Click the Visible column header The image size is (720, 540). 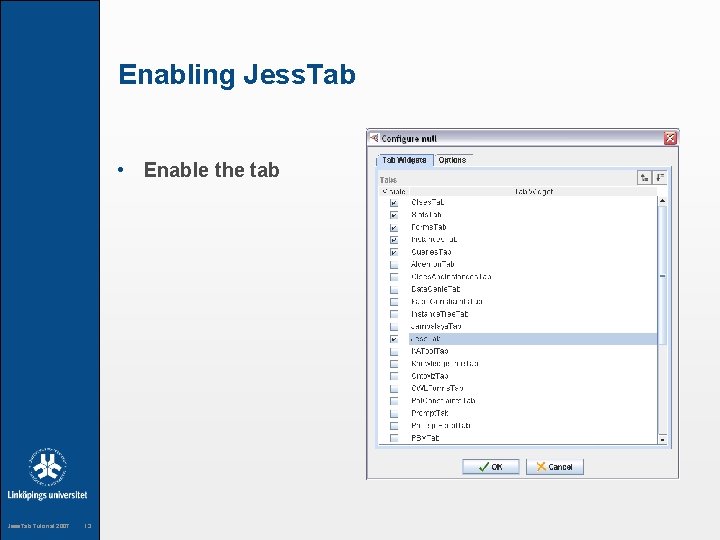point(394,191)
